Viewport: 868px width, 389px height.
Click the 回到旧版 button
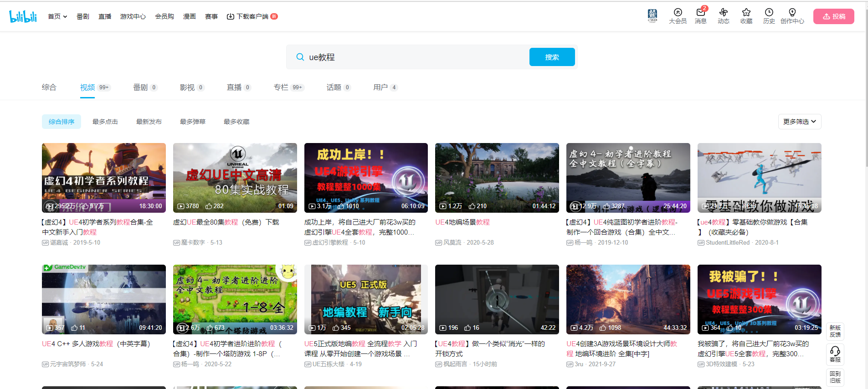[x=835, y=377]
